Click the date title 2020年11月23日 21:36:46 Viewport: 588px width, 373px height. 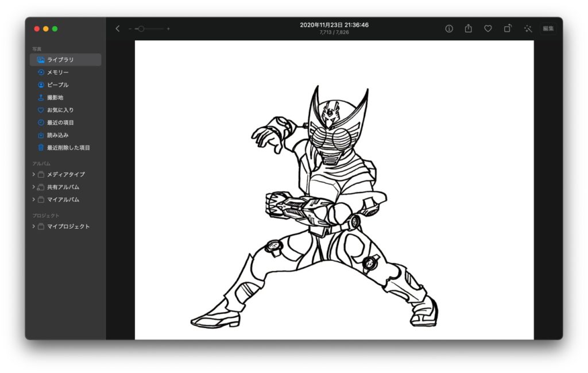(334, 25)
